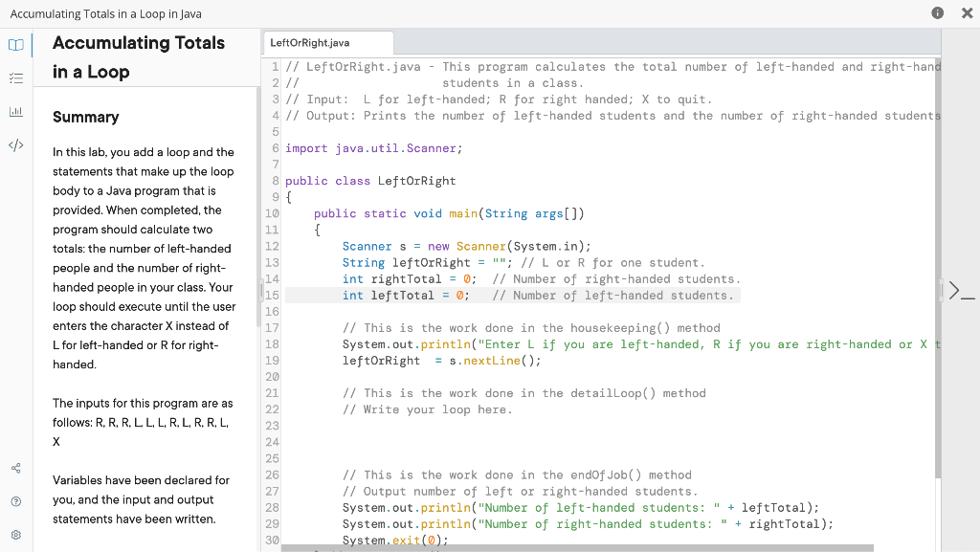The image size is (980, 552).
Task: Click the horizontal scrollbar below the code
Action: (577, 548)
